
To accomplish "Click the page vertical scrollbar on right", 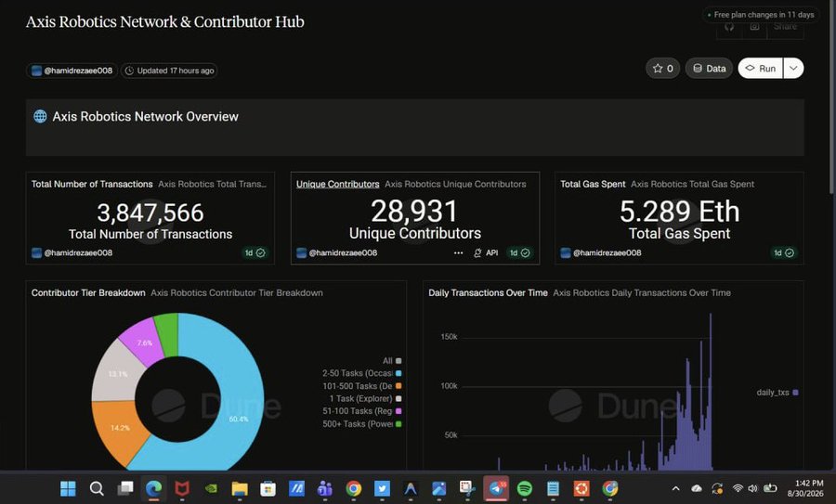I will click(x=832, y=98).
